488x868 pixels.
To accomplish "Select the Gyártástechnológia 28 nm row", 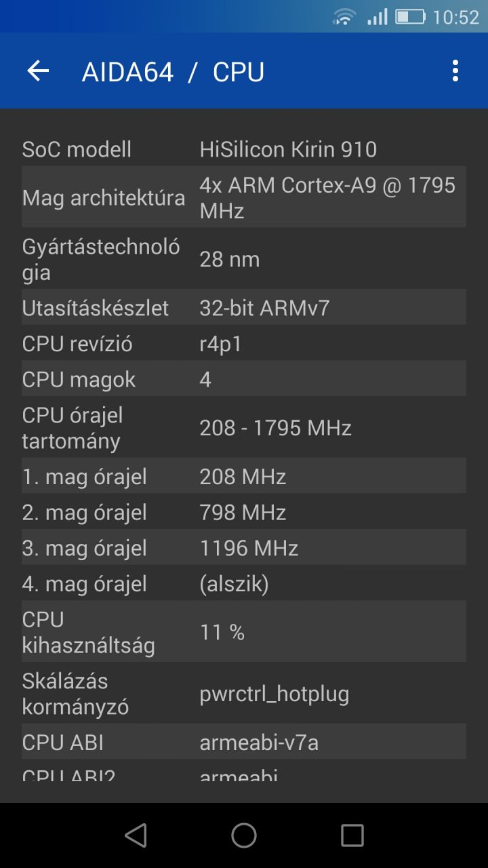I will click(x=244, y=258).
